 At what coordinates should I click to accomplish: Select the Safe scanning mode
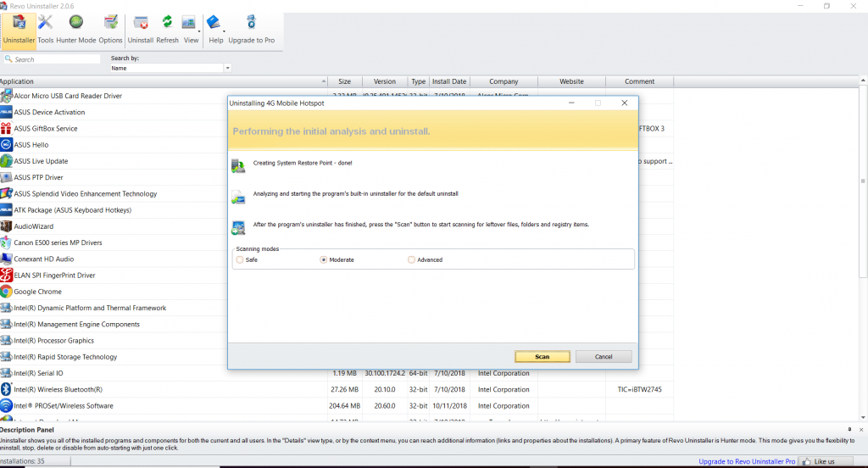pyautogui.click(x=240, y=259)
